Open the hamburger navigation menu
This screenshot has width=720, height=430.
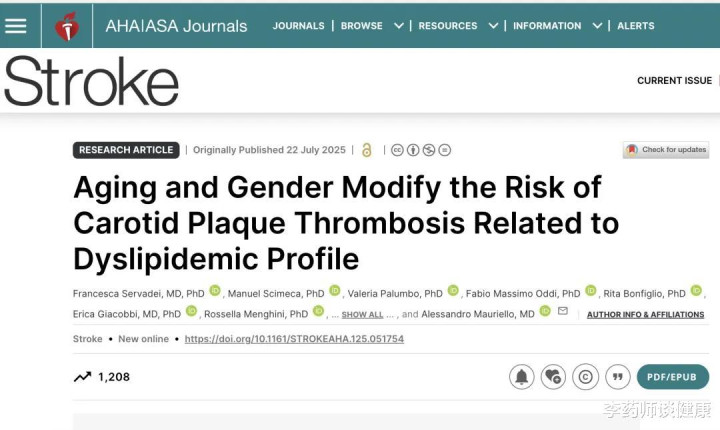[16, 25]
